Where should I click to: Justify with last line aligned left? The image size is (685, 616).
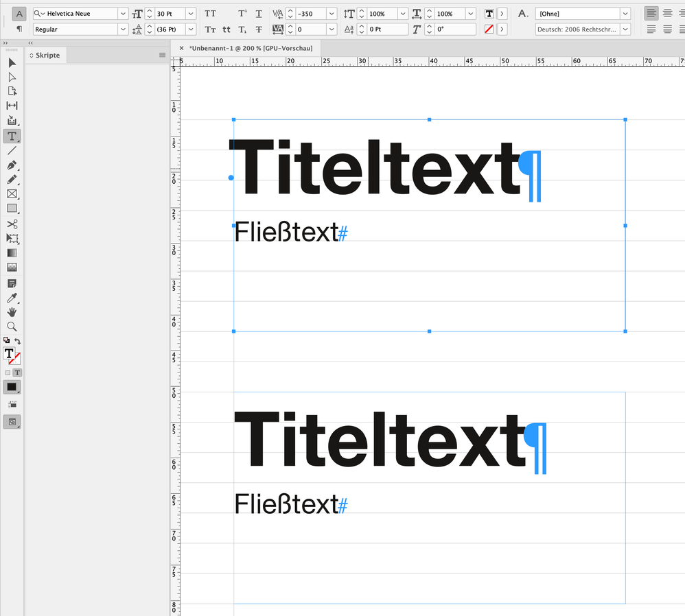point(651,29)
